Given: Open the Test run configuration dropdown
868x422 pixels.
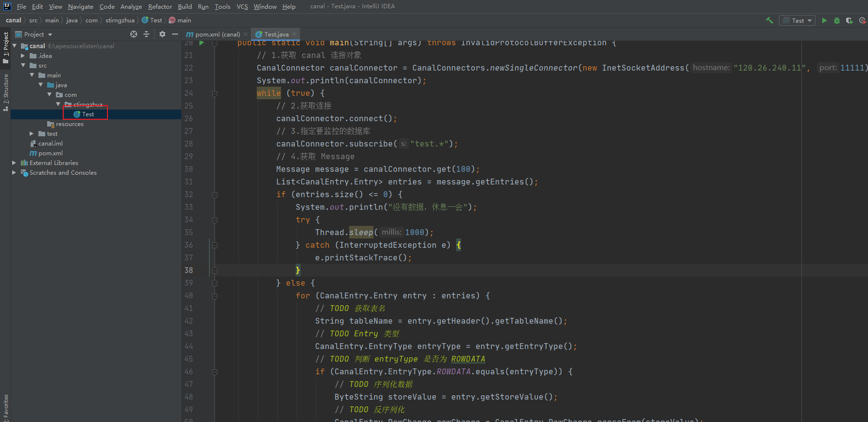Looking at the screenshot, I should pyautogui.click(x=797, y=20).
